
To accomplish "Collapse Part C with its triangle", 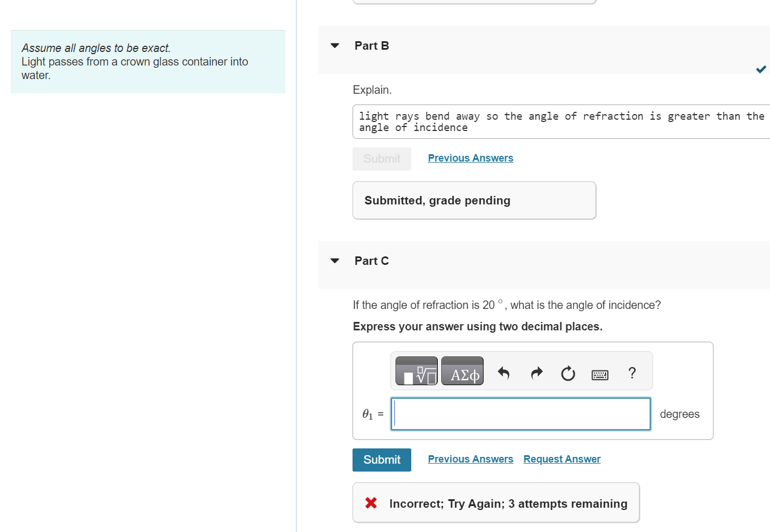I will pos(335,261).
